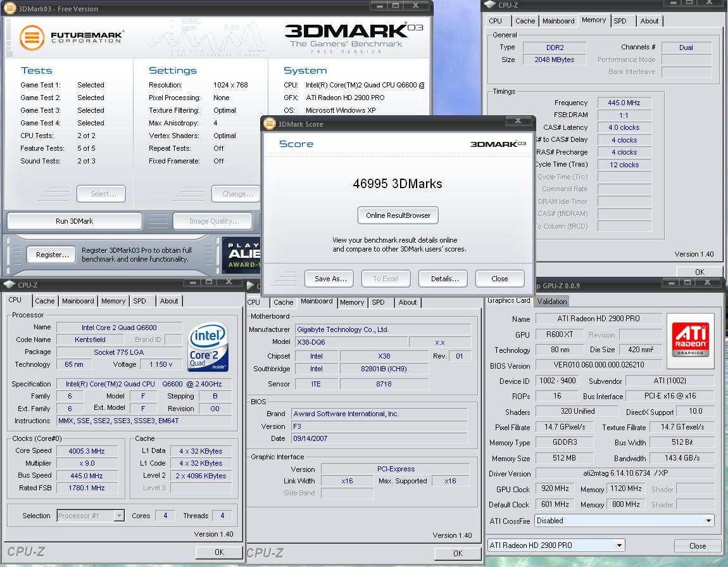
Task: Click the Memory Frequency 445.0 MHz value
Action: (624, 103)
